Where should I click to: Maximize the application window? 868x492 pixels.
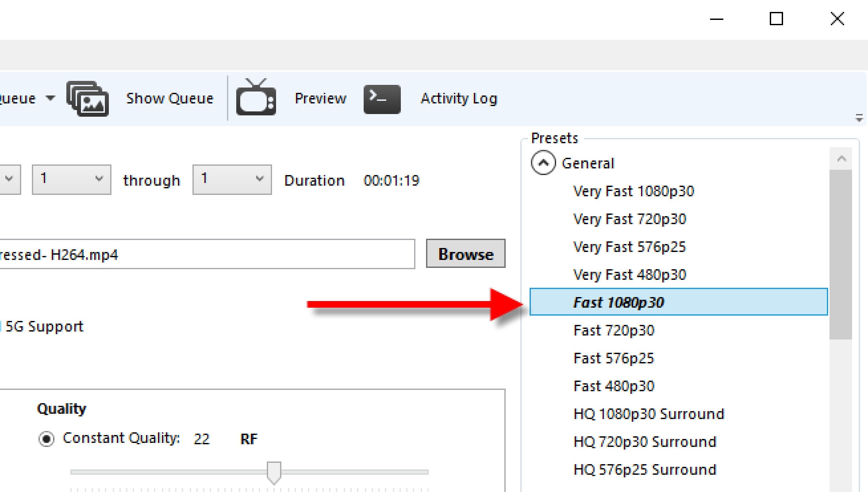click(776, 19)
